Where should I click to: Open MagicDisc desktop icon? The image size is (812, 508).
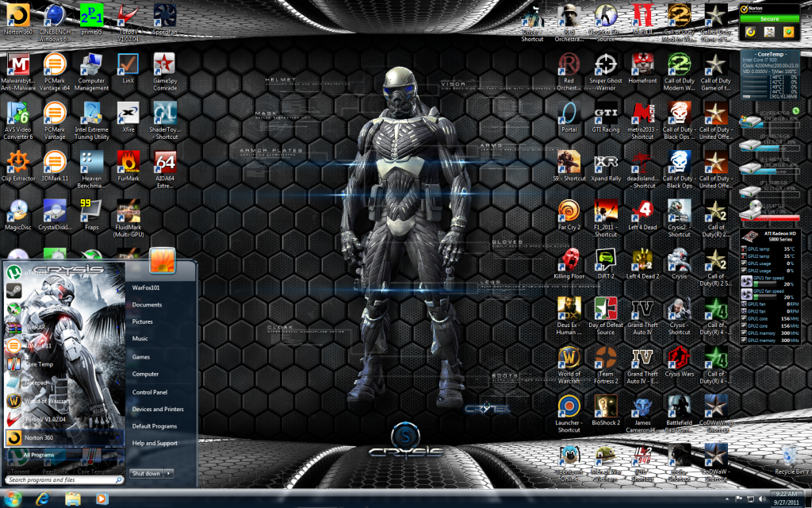pyautogui.click(x=17, y=214)
